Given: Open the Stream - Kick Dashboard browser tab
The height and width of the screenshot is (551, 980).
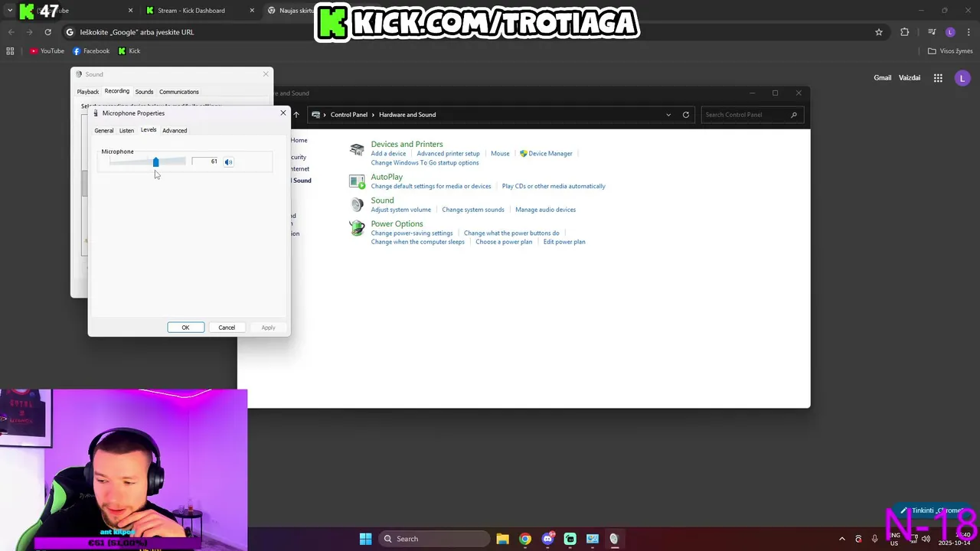Looking at the screenshot, I should click(x=201, y=11).
